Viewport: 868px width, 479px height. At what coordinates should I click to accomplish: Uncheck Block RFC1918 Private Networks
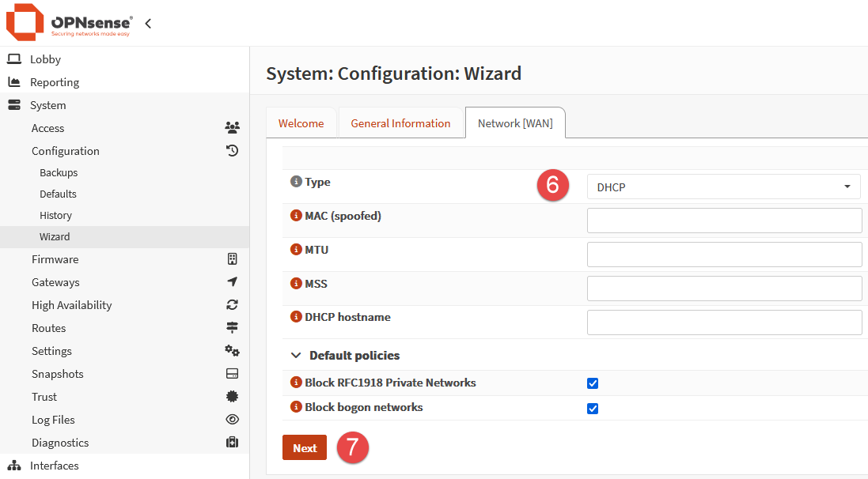tap(593, 383)
